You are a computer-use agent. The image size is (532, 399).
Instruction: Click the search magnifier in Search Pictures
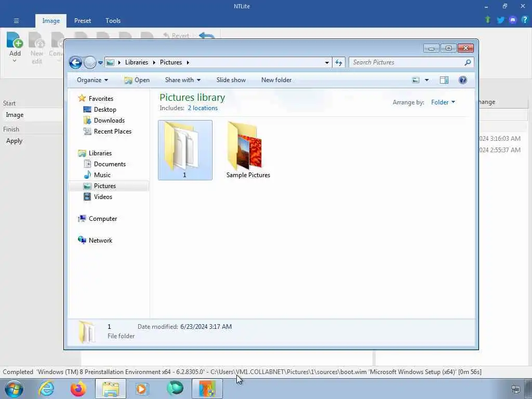click(x=468, y=62)
